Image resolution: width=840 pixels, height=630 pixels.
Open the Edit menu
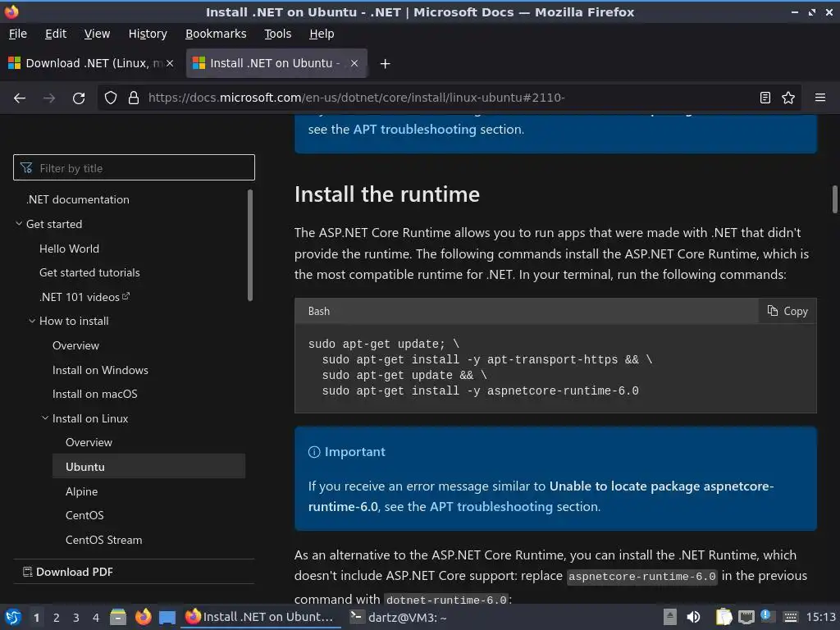coord(56,34)
